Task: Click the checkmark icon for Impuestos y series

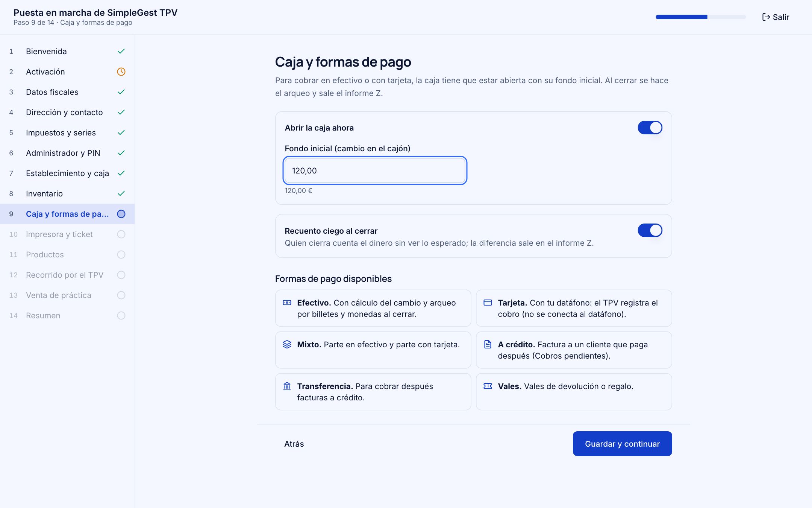Action: click(121, 132)
